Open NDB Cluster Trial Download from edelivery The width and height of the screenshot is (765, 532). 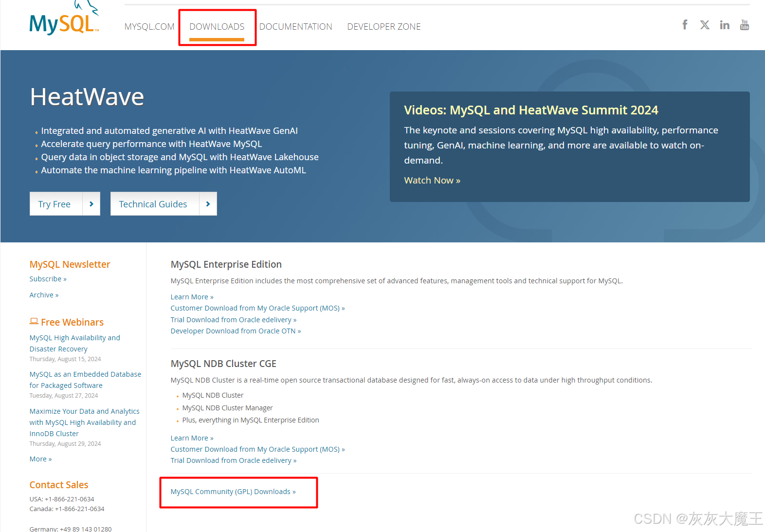tap(234, 460)
